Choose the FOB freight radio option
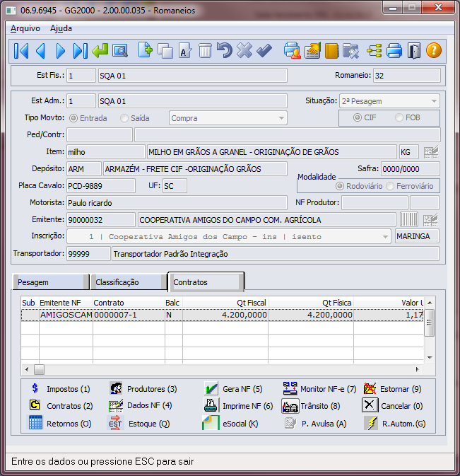Viewport: 460px width, 476px height. coord(399,117)
